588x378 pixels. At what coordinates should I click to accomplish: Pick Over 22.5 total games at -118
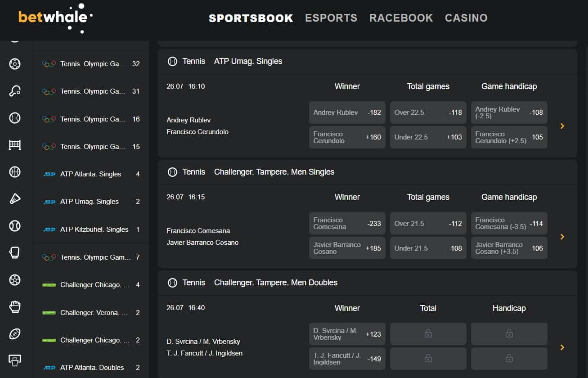click(x=428, y=112)
